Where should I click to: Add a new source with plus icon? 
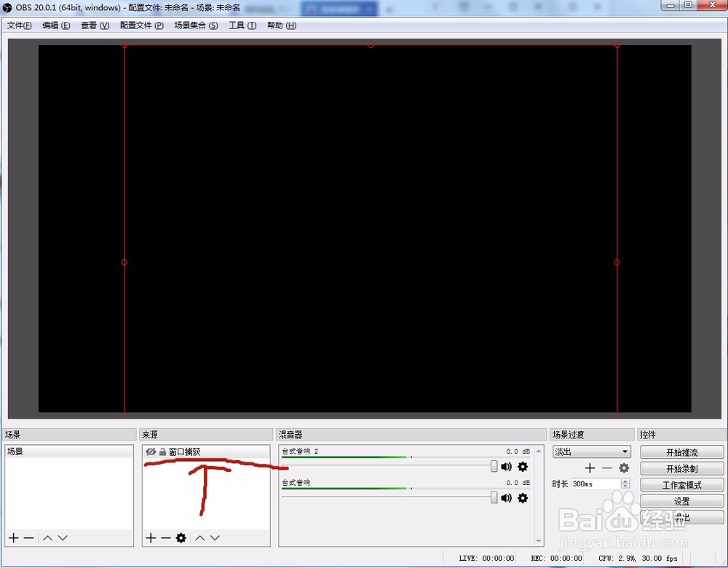[151, 538]
